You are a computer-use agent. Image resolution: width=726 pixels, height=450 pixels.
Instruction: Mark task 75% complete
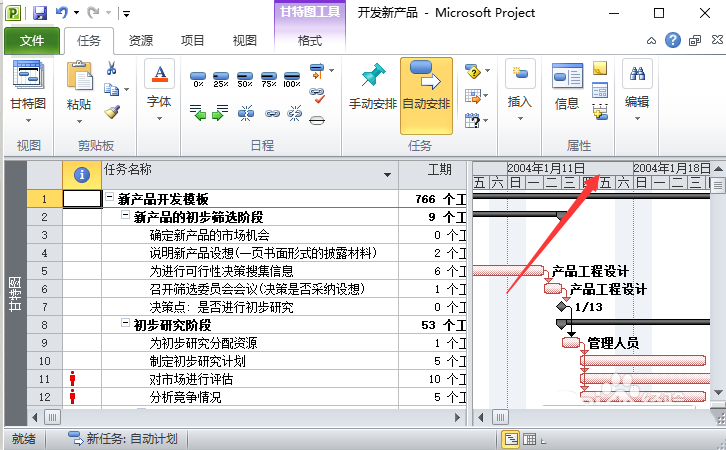(269, 79)
